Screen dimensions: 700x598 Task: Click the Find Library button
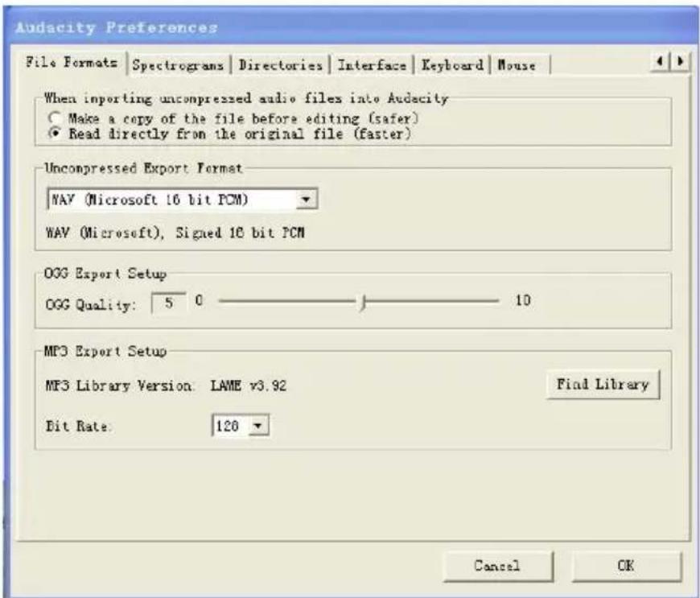point(603,385)
